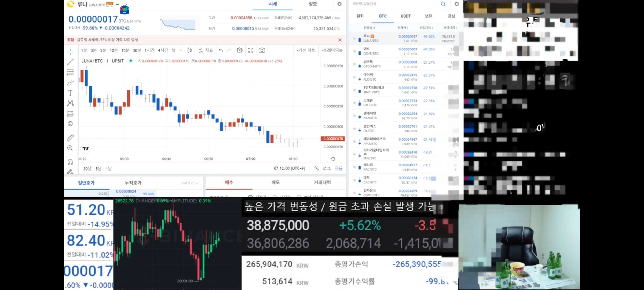Switch to the 정보 tab
Screen dimensions: 644x290
point(313,4)
